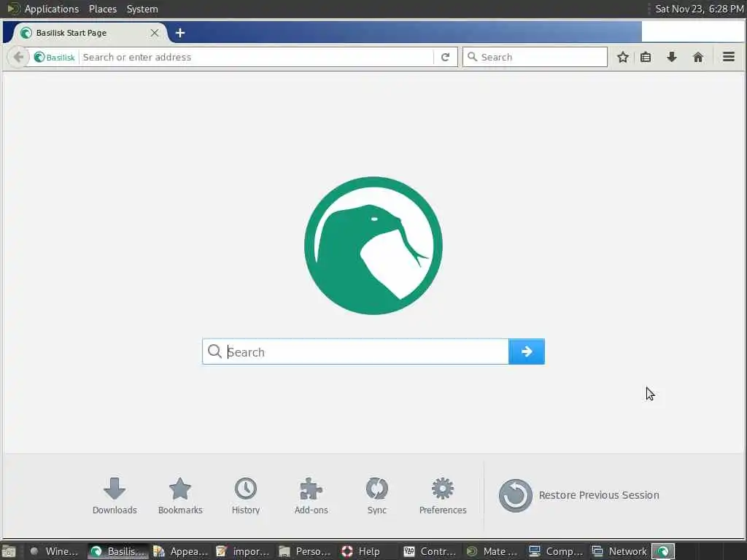This screenshot has height=560, width=747.
Task: Open a new tab with plus button
Action: click(x=180, y=33)
